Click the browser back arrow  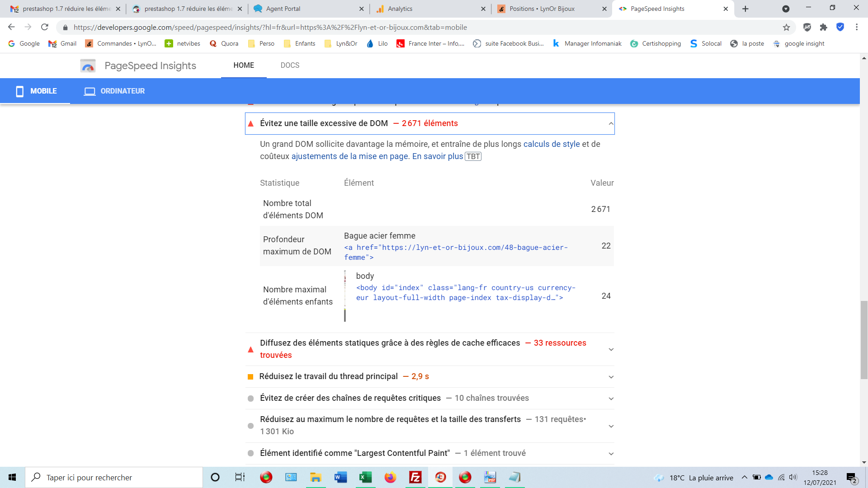point(12,27)
